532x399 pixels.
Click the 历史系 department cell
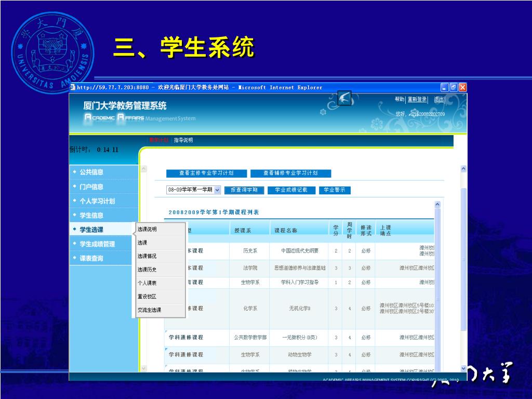(250, 251)
